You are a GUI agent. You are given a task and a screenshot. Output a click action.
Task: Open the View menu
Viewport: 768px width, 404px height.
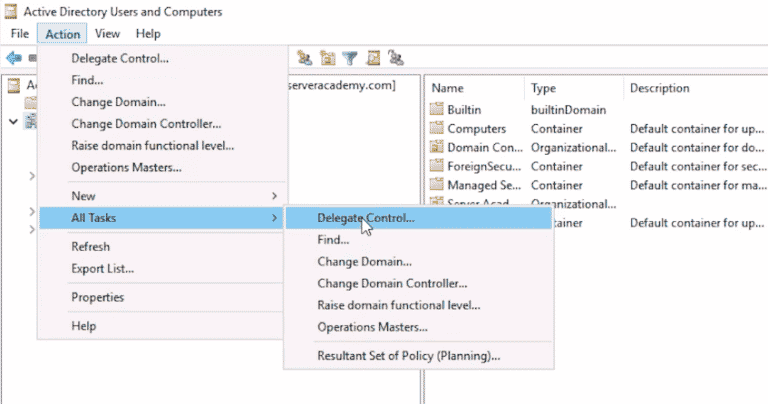click(x=107, y=34)
